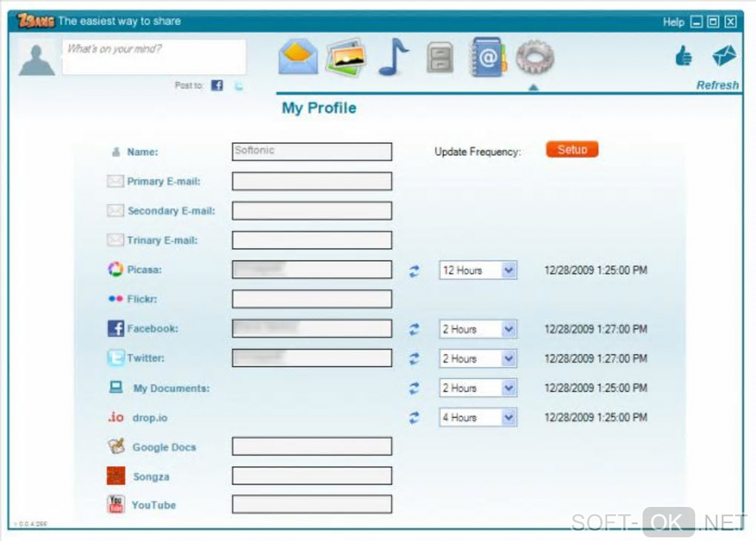Click the Flickr dots icon
Viewport: 756px width, 541px height.
(x=115, y=299)
